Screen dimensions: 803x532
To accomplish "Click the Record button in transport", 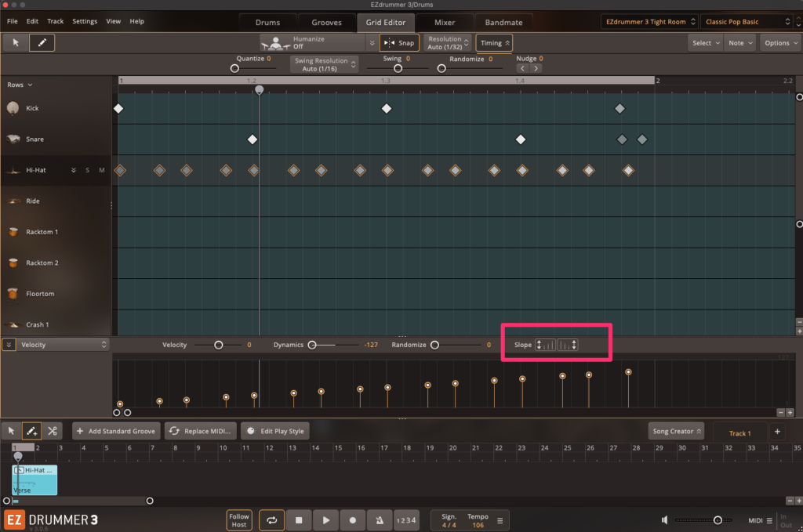I will (x=352, y=519).
